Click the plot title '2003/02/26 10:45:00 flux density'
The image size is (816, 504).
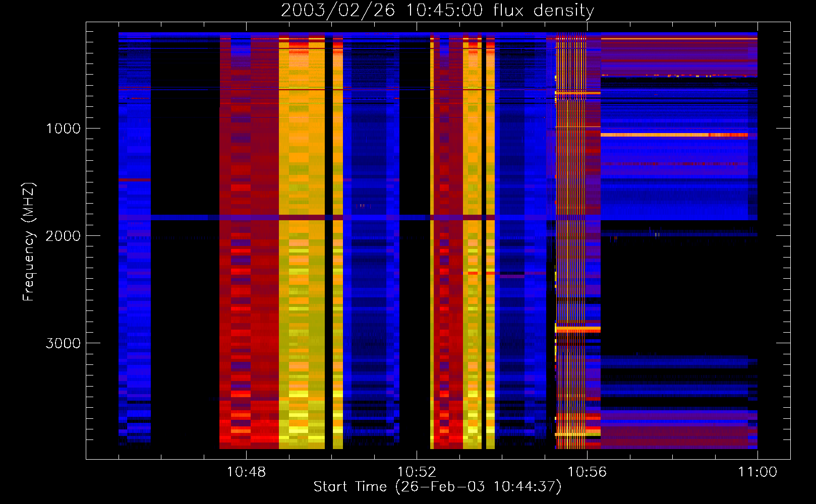(x=437, y=10)
